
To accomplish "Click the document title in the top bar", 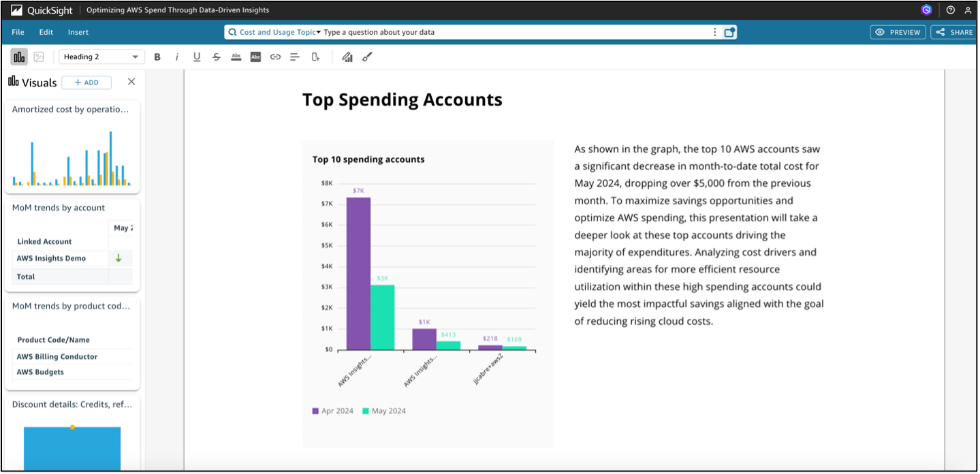I will pyautogui.click(x=178, y=10).
